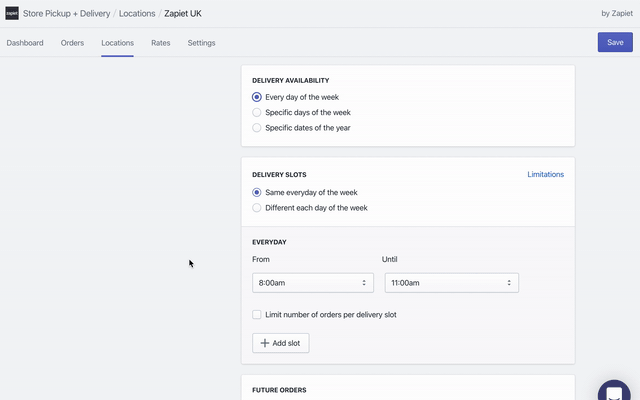This screenshot has height=400, width=640.
Task: Select Specific days of the week
Action: [257, 113]
